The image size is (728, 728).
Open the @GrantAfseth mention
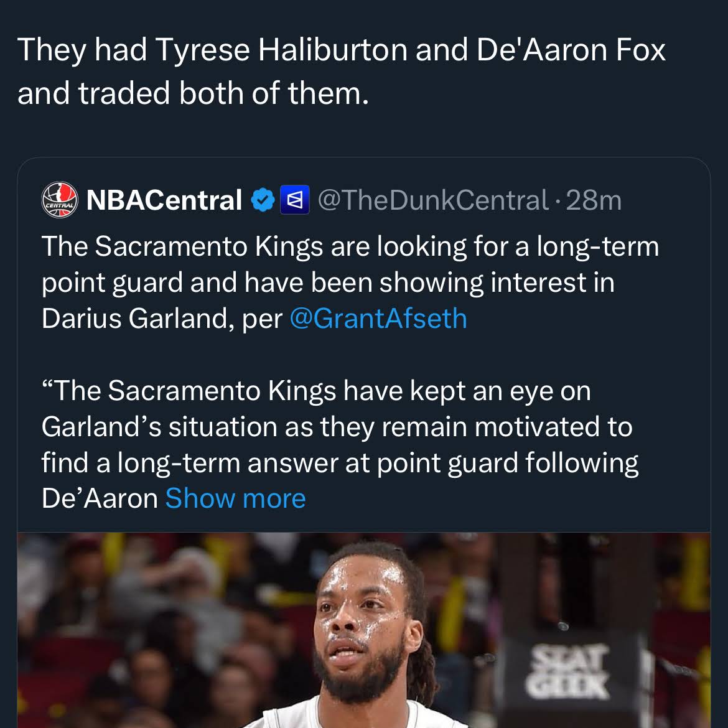click(378, 319)
